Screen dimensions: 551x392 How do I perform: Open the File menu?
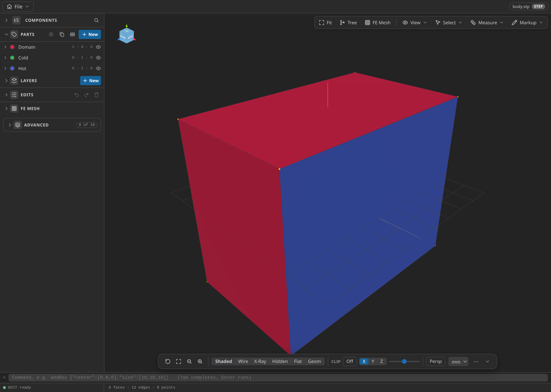click(x=18, y=6)
